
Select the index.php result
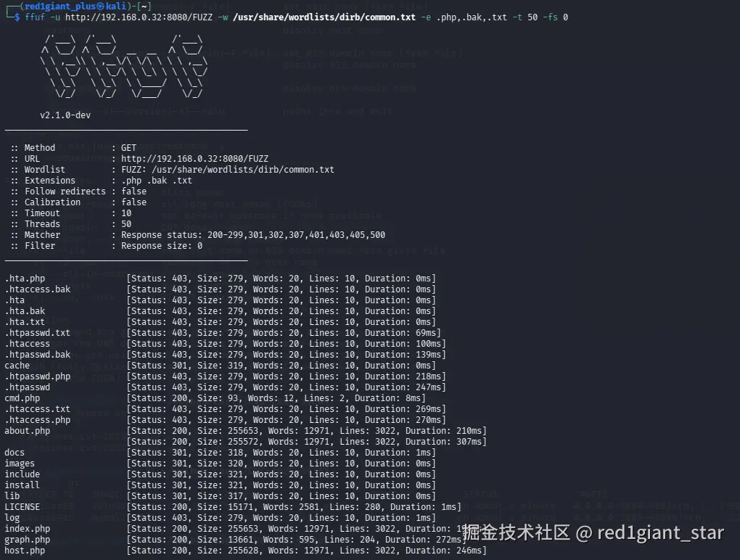pyautogui.click(x=27, y=528)
